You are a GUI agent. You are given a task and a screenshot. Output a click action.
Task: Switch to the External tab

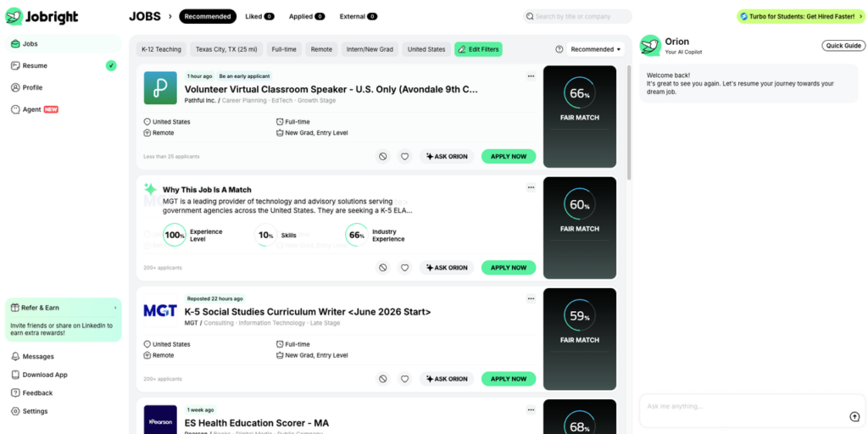359,17
